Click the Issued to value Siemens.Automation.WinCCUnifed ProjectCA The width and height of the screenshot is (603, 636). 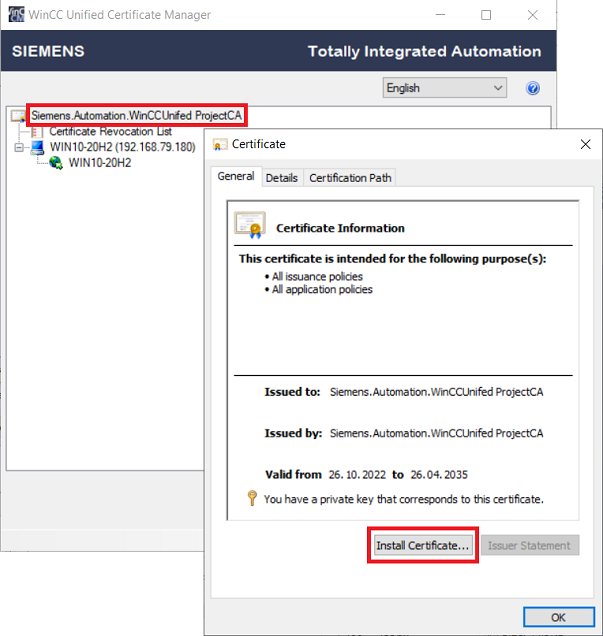click(436, 392)
